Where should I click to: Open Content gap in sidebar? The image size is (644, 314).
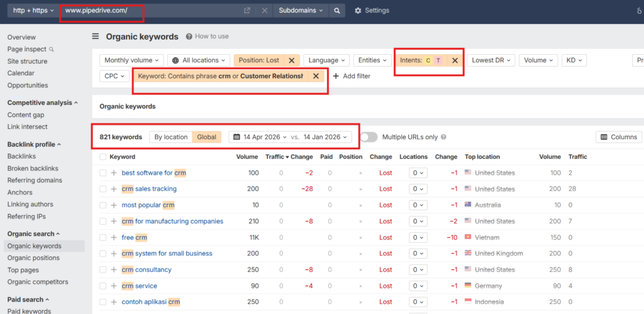26,115
